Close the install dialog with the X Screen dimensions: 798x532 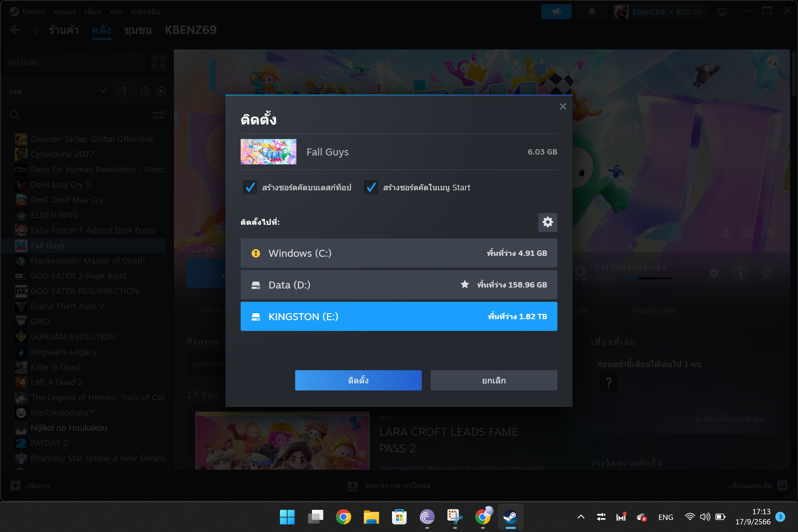point(563,106)
